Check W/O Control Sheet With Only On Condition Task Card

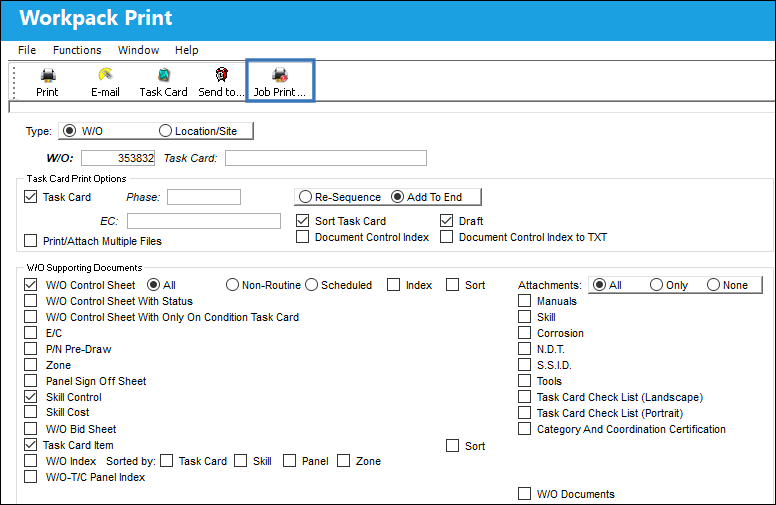tap(31, 316)
